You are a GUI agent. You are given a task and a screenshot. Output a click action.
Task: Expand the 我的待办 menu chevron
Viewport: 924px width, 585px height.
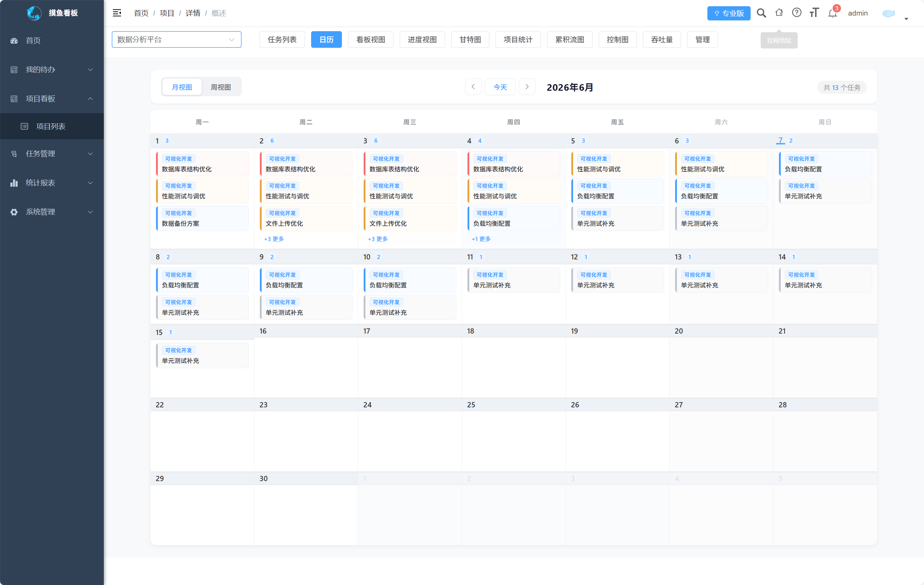tap(91, 70)
